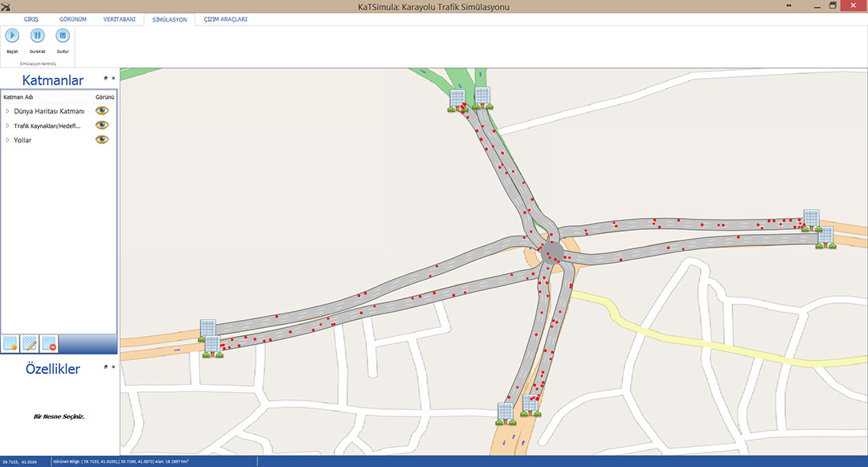Toggle the Yollar layer eye icon
Image resolution: width=868 pixels, height=467 pixels.
tap(101, 140)
